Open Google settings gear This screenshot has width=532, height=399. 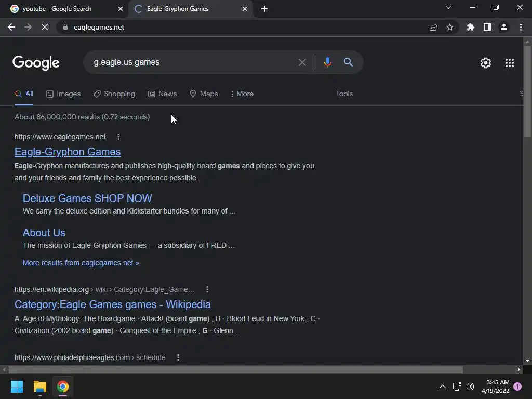pyautogui.click(x=486, y=63)
